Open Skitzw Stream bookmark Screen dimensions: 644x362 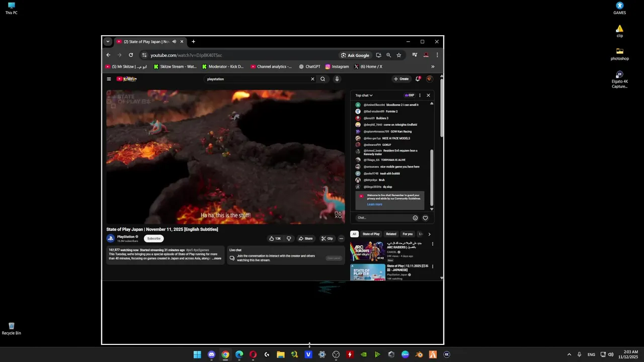point(175,66)
